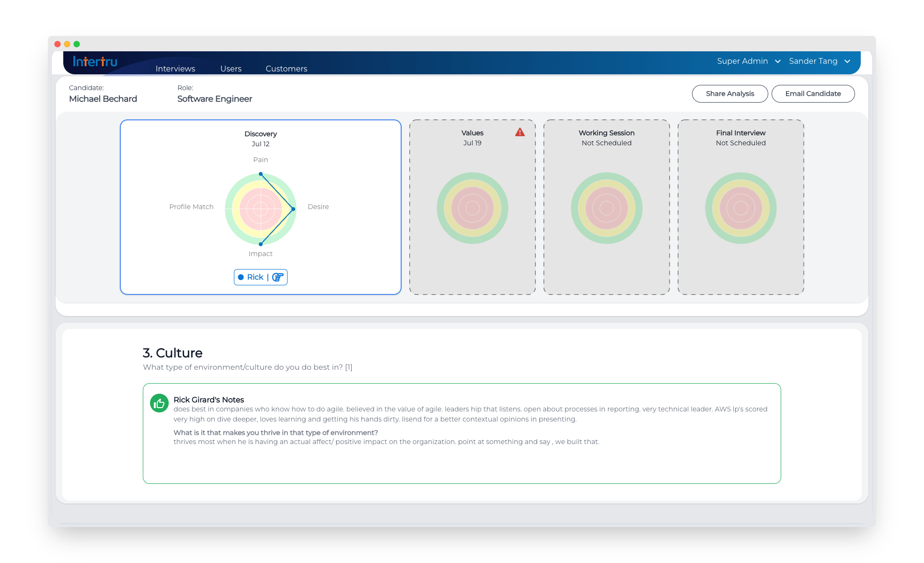Click the pointing hand icon next to Rick
924x563 pixels.
tap(278, 277)
